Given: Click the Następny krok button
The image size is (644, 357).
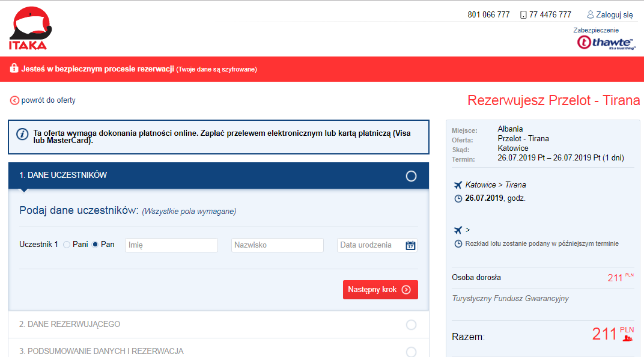Looking at the screenshot, I should [380, 290].
